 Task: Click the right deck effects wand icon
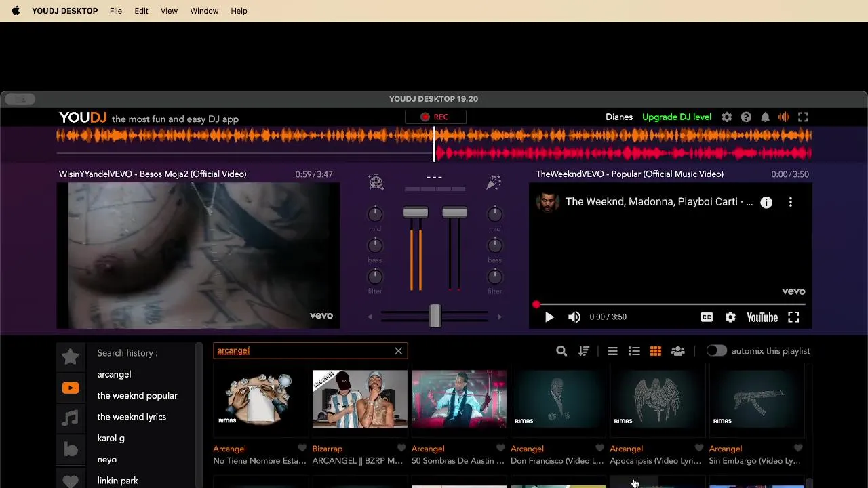click(x=494, y=182)
